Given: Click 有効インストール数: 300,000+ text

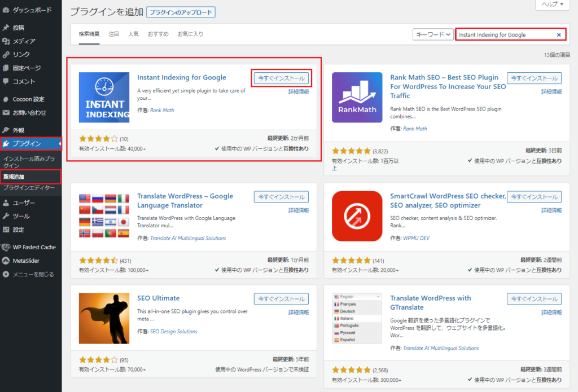Looking at the screenshot, I should [366, 380].
